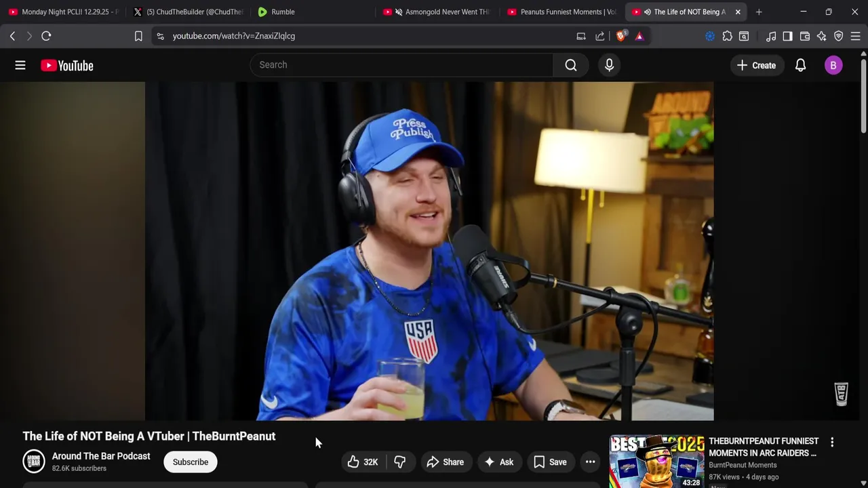The width and height of the screenshot is (868, 488).
Task: Close The Life of NOT Being tab
Action: 738,12
